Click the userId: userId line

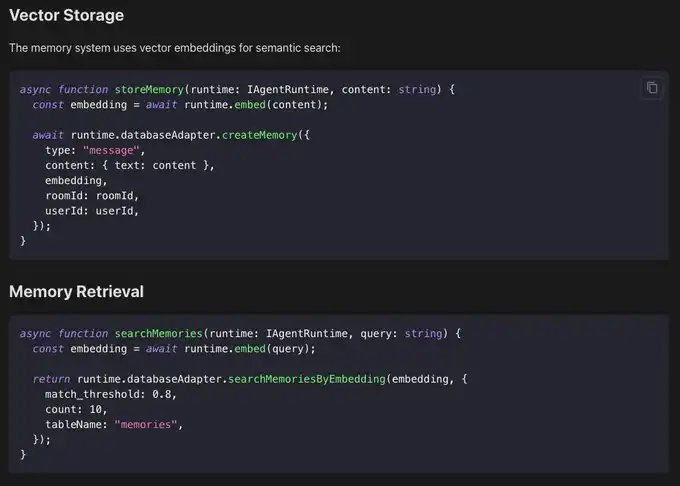pos(92,211)
